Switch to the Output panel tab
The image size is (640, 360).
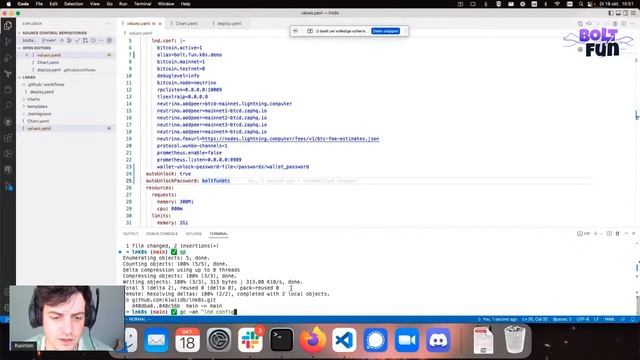click(x=131, y=233)
